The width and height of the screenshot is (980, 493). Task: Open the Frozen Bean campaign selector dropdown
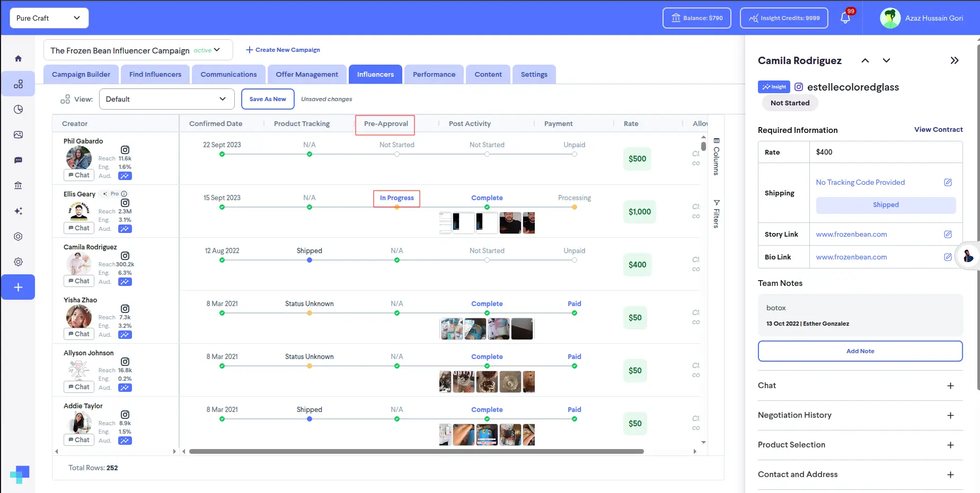click(138, 50)
